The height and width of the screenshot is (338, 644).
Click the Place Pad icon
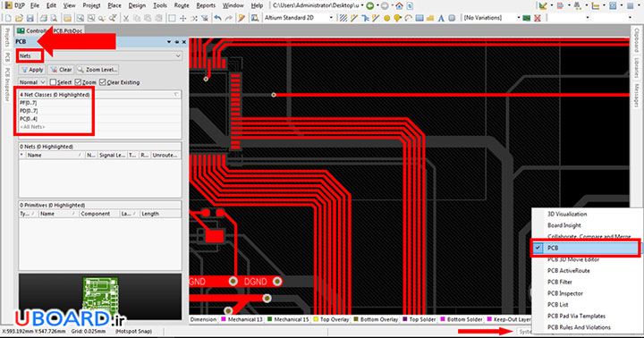point(386,18)
